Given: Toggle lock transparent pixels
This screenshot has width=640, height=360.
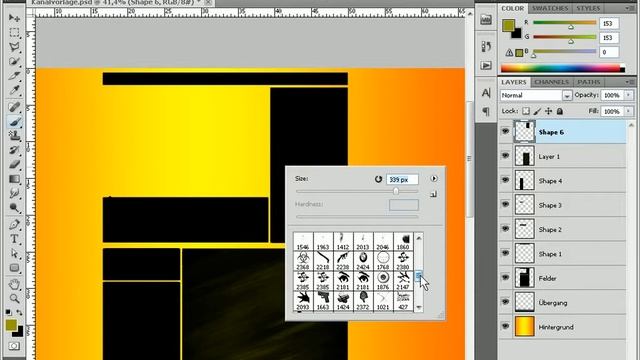Looking at the screenshot, I should click(x=526, y=111).
